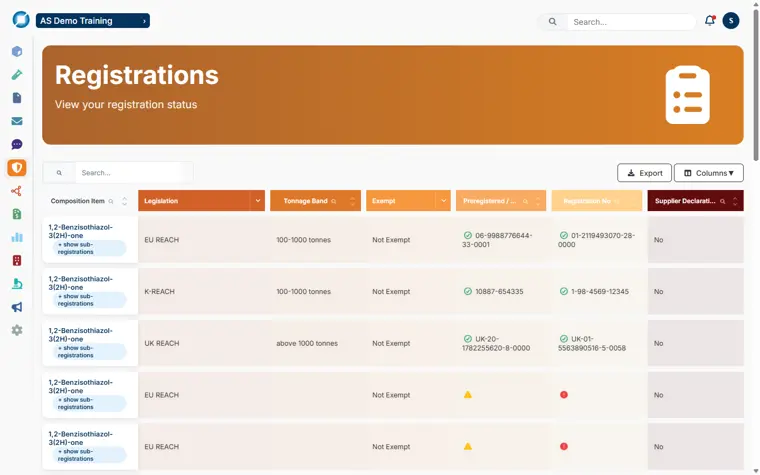Viewport: 760px width, 475px height.
Task: Click 1,2-Benzisothiazol-3(2H)-one in K-REACH row
Action: [x=80, y=283]
